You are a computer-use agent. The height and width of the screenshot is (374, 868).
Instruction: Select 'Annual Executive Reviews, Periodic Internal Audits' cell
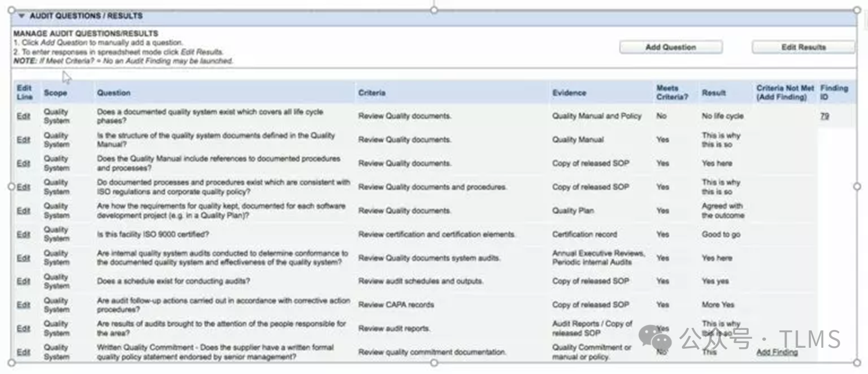598,258
